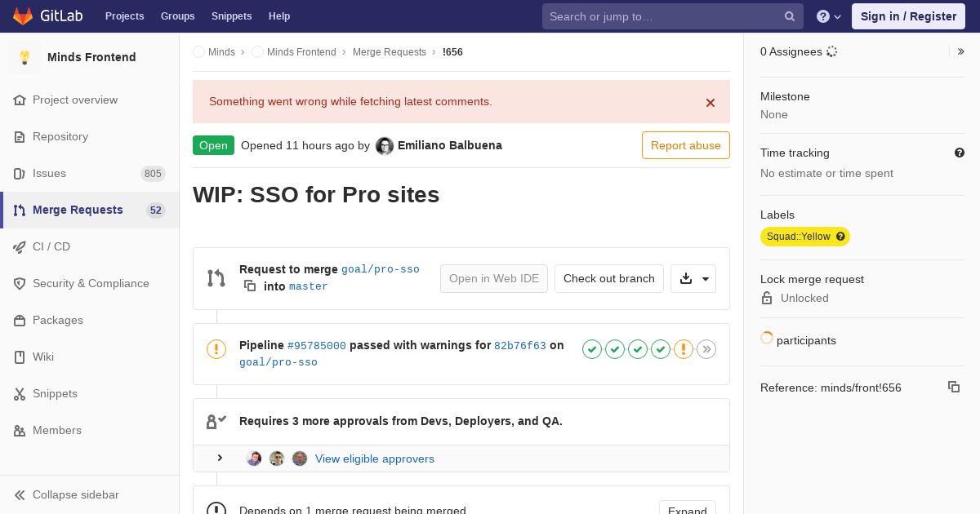Click the Security & Compliance shield icon
The width and height of the screenshot is (980, 514).
tap(20, 284)
